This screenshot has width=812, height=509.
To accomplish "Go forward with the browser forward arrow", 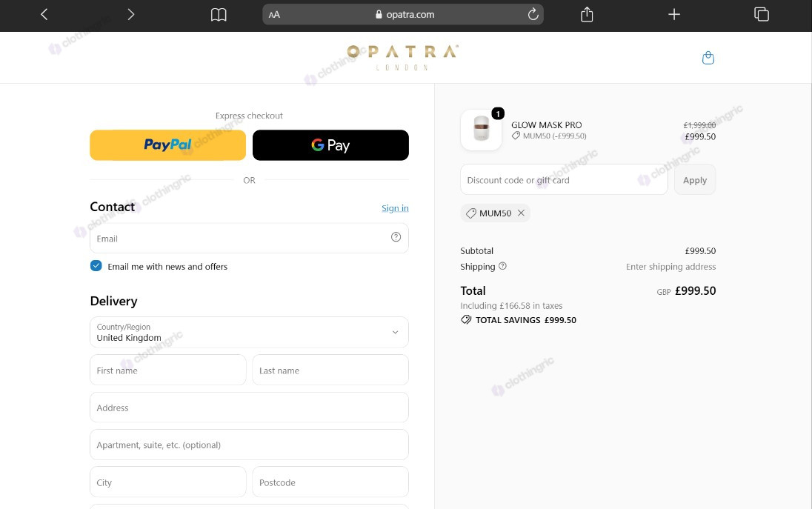I will pos(130,15).
